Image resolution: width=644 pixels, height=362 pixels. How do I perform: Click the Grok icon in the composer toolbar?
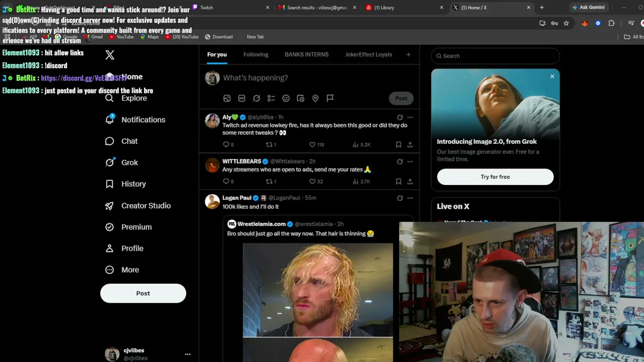[257, 99]
